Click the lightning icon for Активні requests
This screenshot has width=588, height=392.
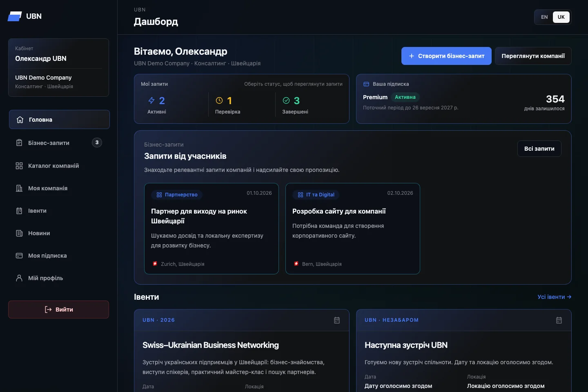click(x=151, y=100)
